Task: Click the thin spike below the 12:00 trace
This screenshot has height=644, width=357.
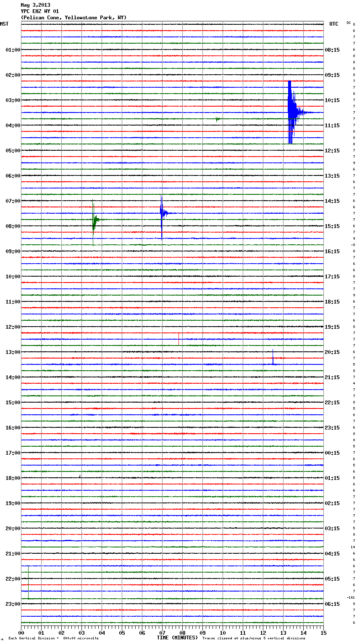Action: tap(179, 339)
